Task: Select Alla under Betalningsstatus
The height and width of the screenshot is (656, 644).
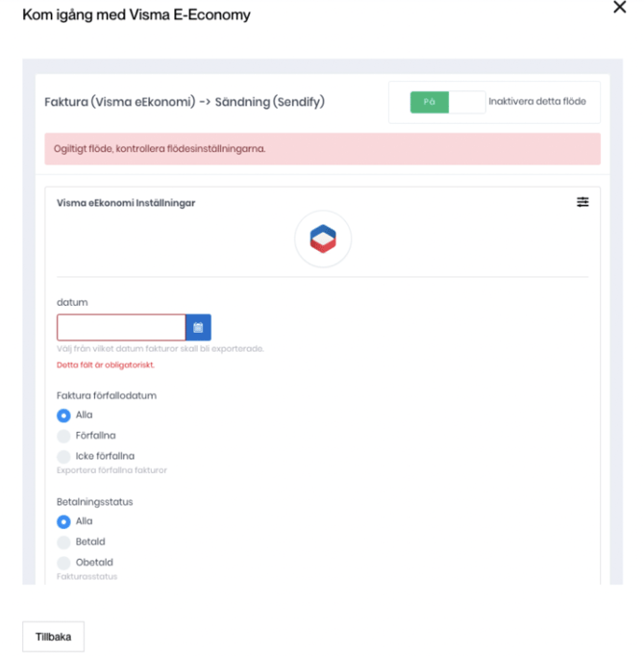Action: pyautogui.click(x=64, y=521)
